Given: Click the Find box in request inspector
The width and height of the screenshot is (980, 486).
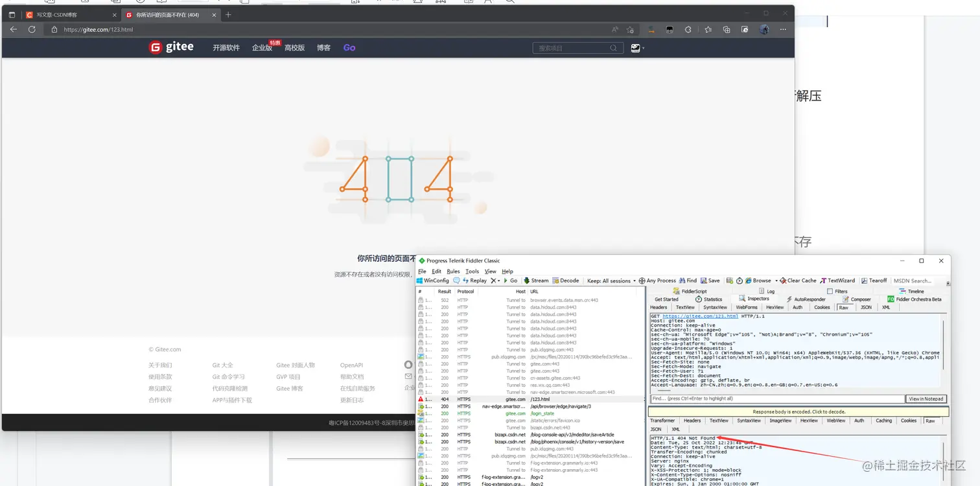Looking at the screenshot, I should pos(777,399).
